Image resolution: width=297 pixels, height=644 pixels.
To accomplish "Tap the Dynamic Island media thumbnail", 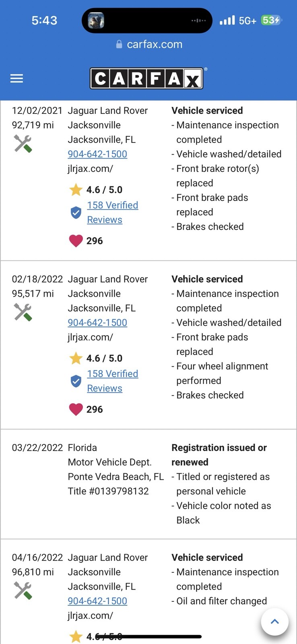I will (96, 21).
